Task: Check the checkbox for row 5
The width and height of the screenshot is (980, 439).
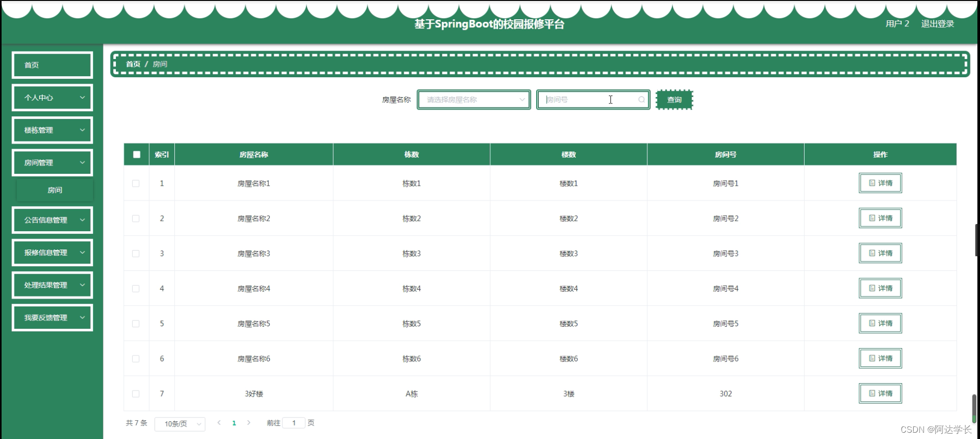Action: [136, 324]
